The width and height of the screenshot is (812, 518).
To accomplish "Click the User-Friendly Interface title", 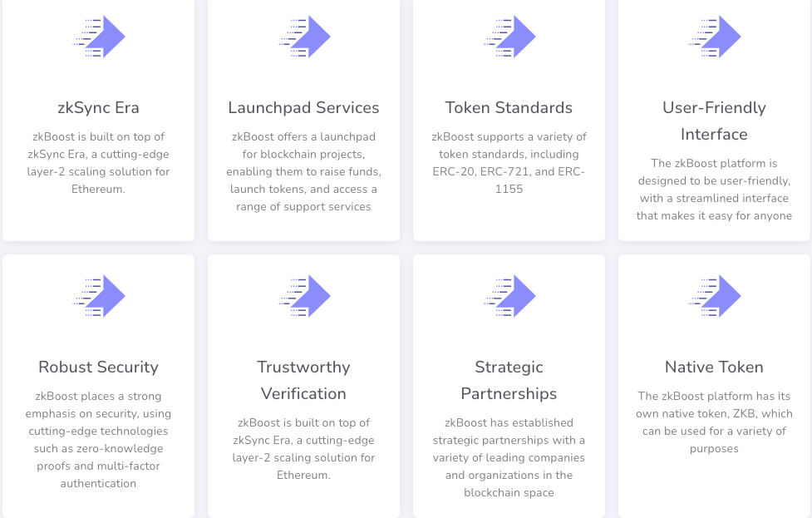I will (x=714, y=121).
